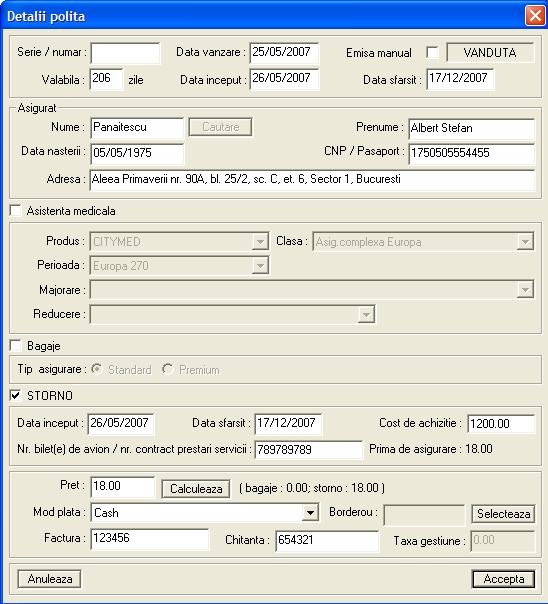The height and width of the screenshot is (604, 548).
Task: Open the Mod plata Cash dropdown
Action: point(310,512)
